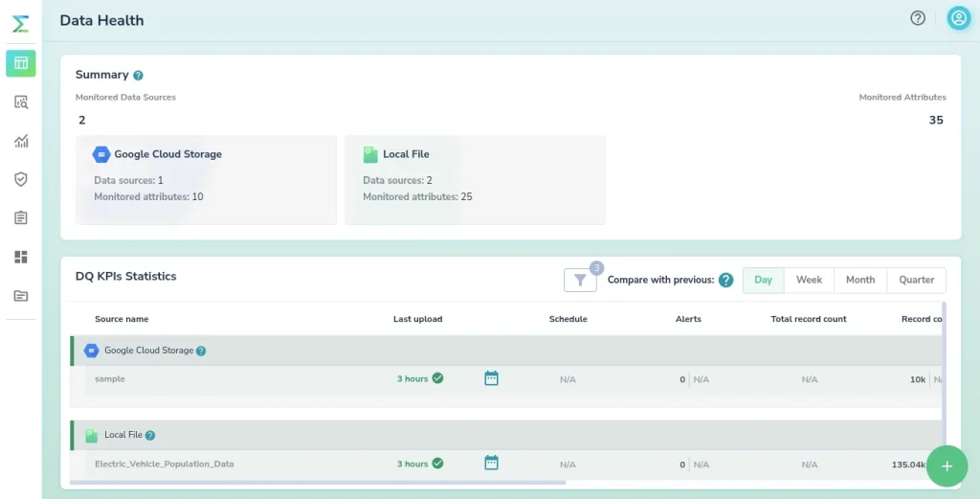Viewport: 980px width, 499px height.
Task: Click the help question mark in header
Action: point(918,18)
